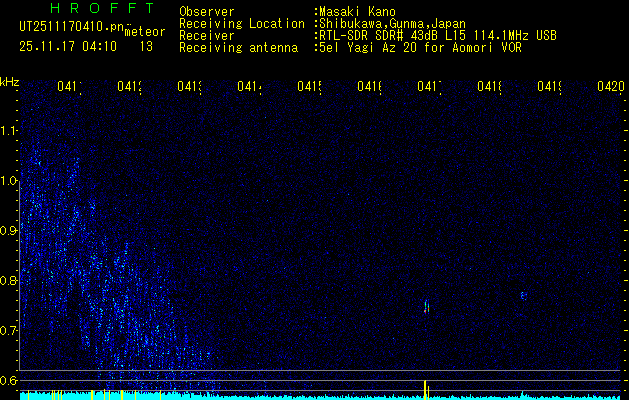The height and width of the screenshot is (400, 629).
Task: Click the 0.8 frequency axis label
Action: coord(9,280)
